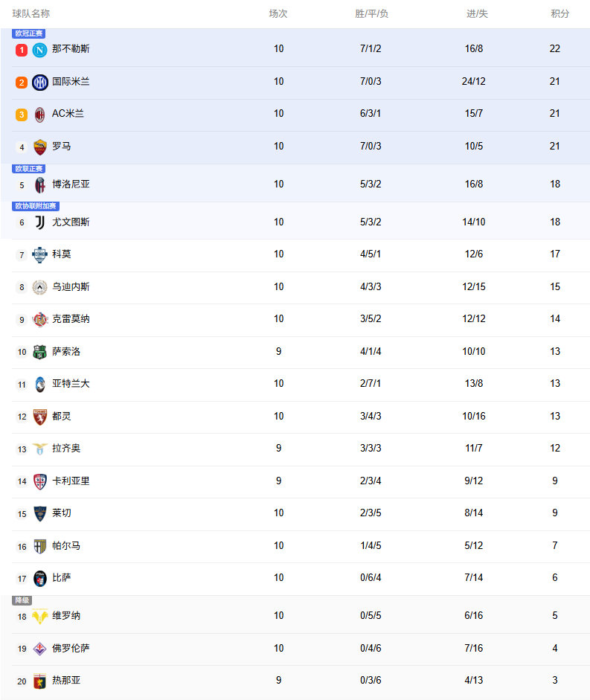Viewport: 590px width, 700px height.
Task: Select the 克雷莫纳 team name
Action: pyautogui.click(x=71, y=319)
